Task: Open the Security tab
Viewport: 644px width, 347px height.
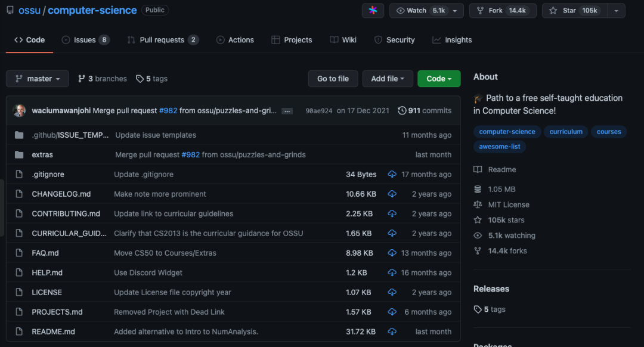Action: tap(394, 40)
